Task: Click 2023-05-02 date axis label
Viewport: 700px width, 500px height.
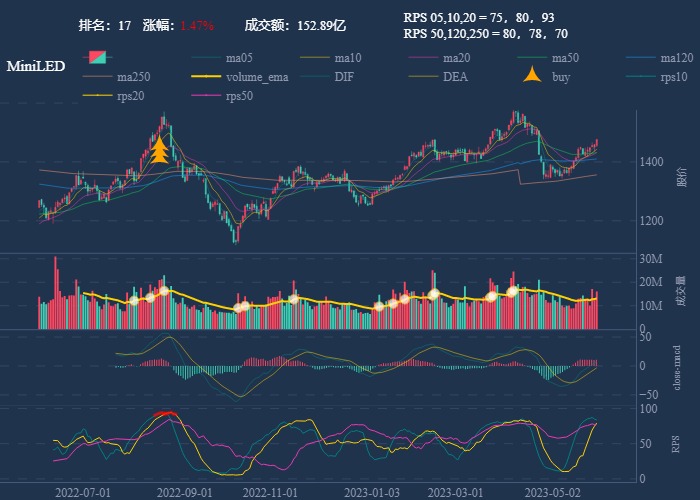Action: (552, 493)
